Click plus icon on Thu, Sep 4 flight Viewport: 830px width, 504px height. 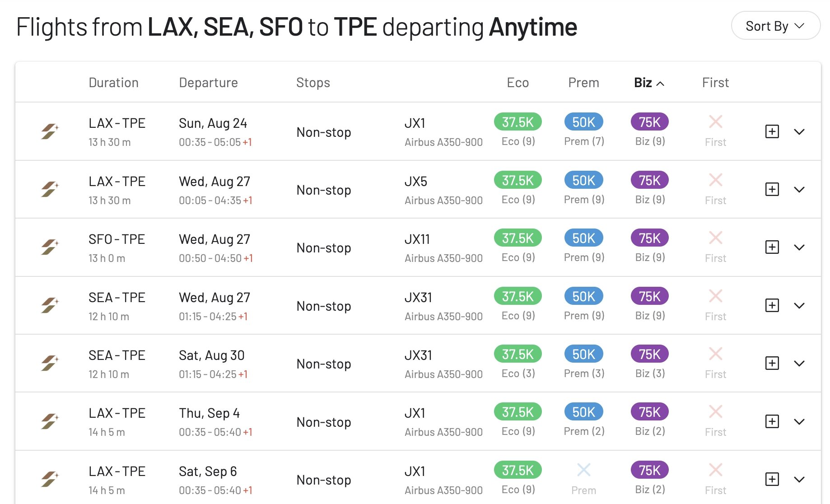click(772, 421)
